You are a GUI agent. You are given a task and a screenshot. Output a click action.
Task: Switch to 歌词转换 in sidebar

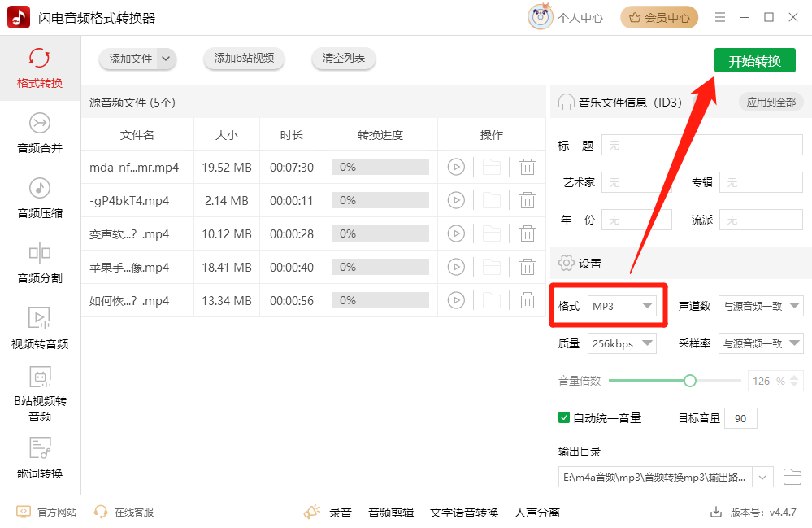click(40, 459)
